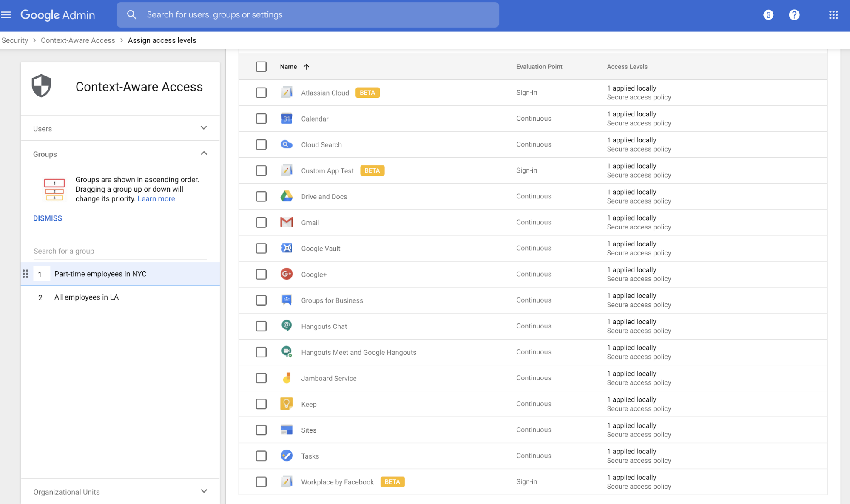This screenshot has width=850, height=504.
Task: Collapse the Groups section chevron
Action: (204, 153)
